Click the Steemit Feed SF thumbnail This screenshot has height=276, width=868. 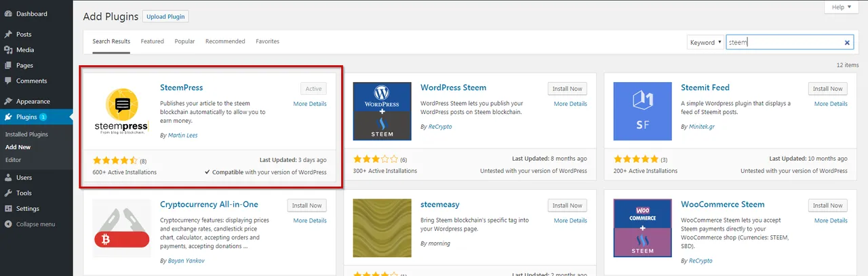click(642, 111)
